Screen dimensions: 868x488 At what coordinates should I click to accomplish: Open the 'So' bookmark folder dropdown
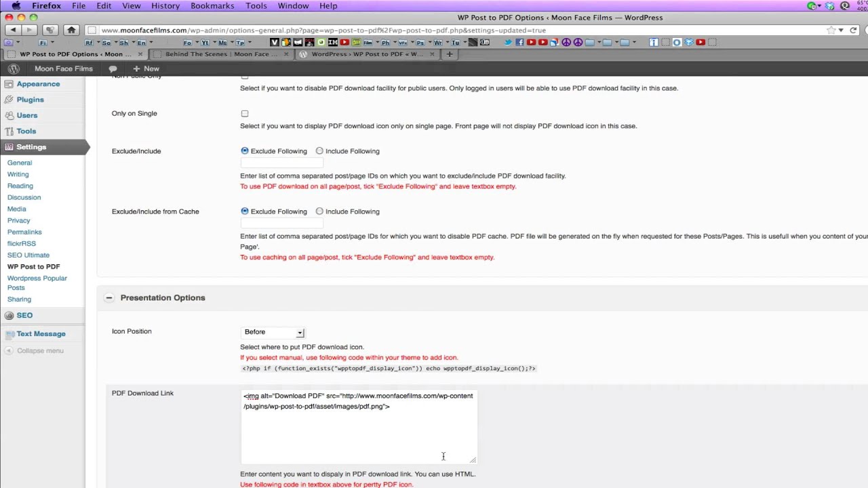click(109, 42)
